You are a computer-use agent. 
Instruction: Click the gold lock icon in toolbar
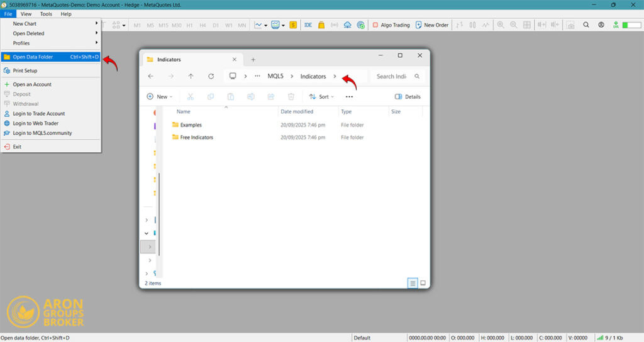coord(321,25)
